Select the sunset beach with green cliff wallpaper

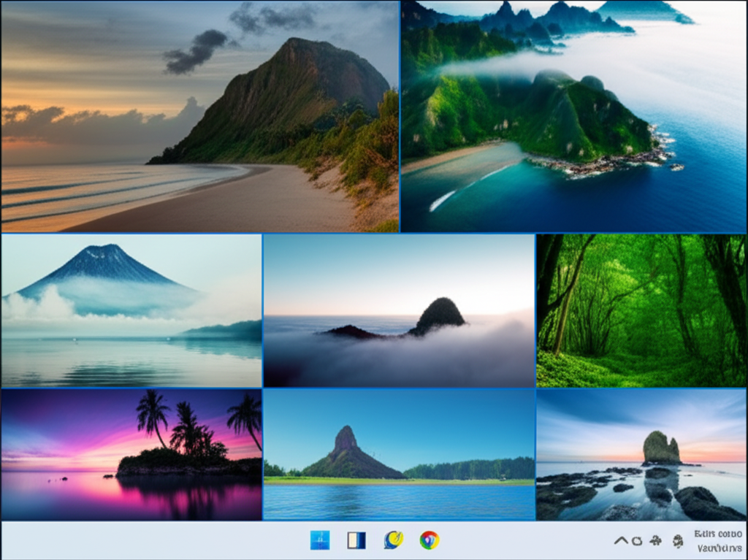[x=199, y=117]
